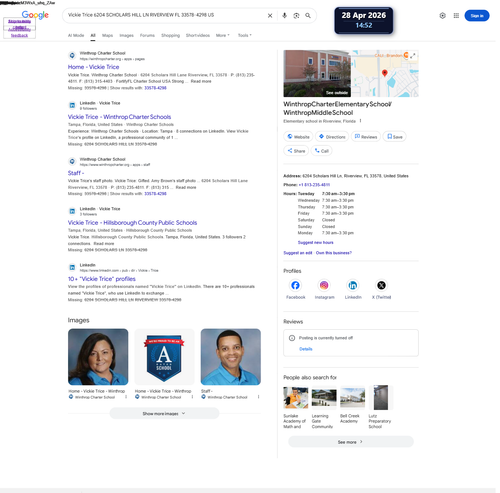Click 33578-4298 link under first result

155,88
